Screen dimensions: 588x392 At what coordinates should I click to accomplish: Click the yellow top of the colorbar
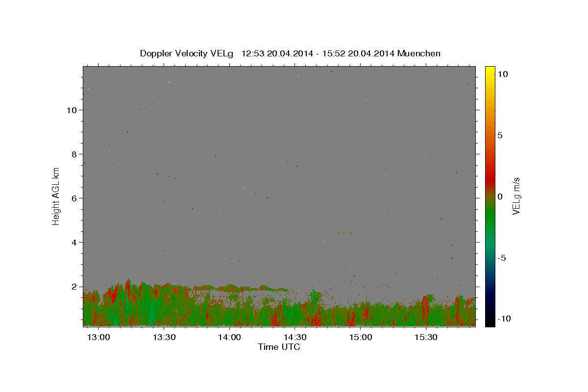pyautogui.click(x=490, y=71)
